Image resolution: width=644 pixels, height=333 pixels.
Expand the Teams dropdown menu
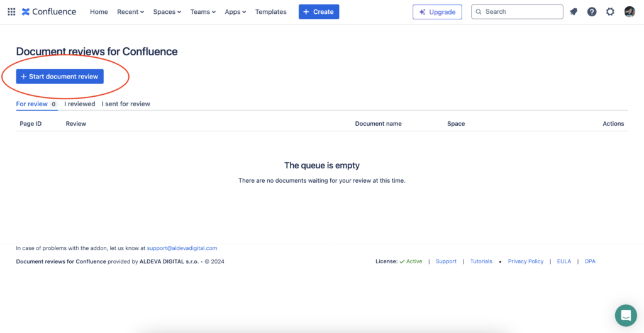[x=203, y=12]
